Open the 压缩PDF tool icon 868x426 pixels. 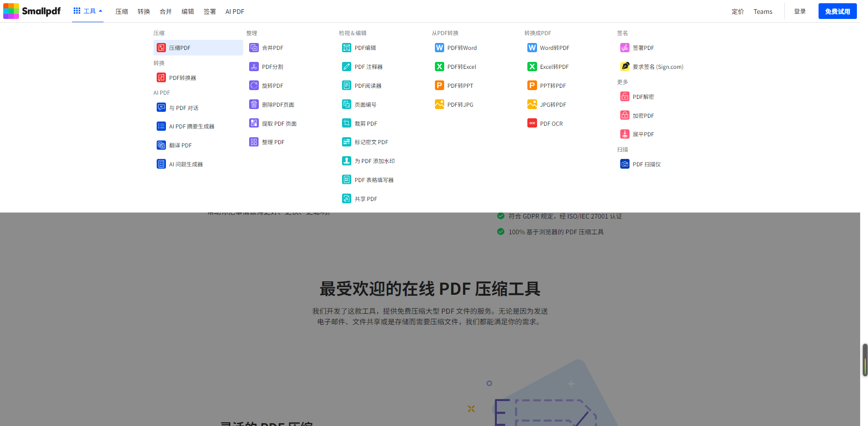click(x=161, y=48)
